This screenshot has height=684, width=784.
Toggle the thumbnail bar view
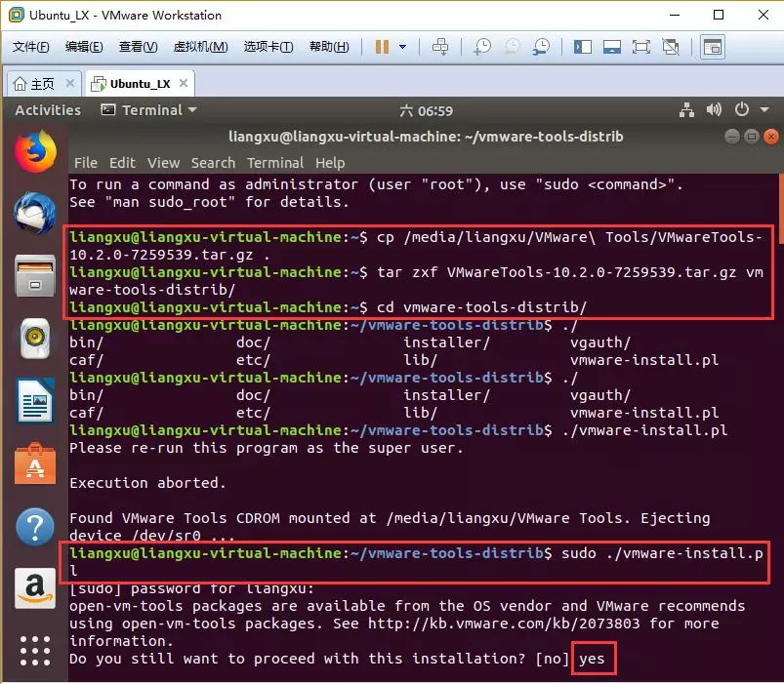612,47
